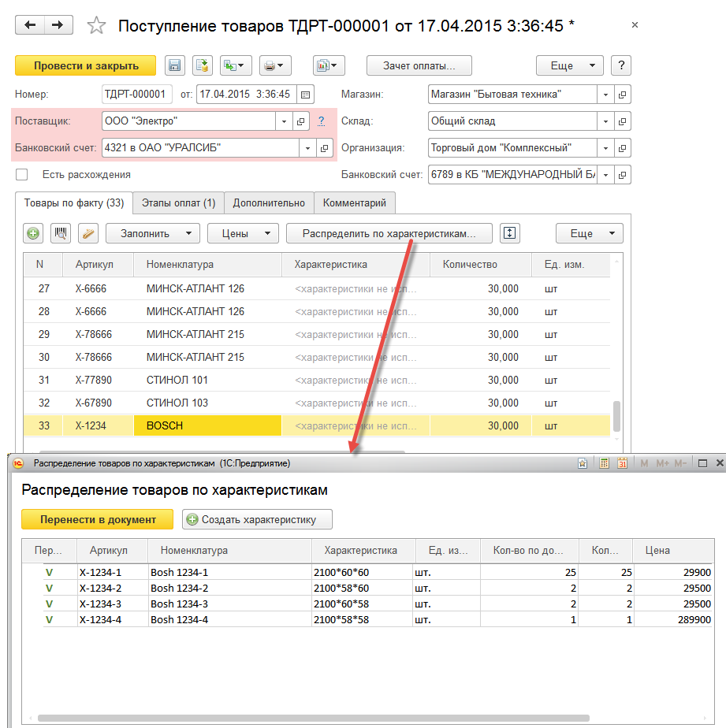Open the 'Цены' dropdown menu

pyautogui.click(x=243, y=233)
